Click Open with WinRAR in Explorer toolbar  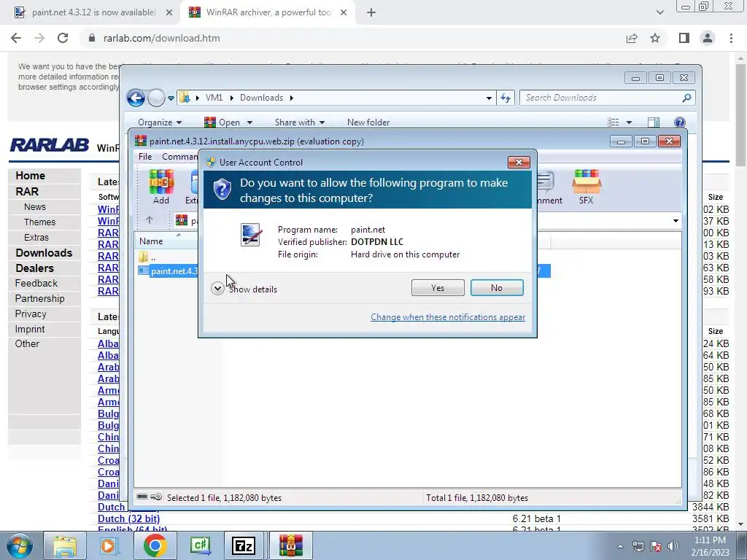[222, 122]
